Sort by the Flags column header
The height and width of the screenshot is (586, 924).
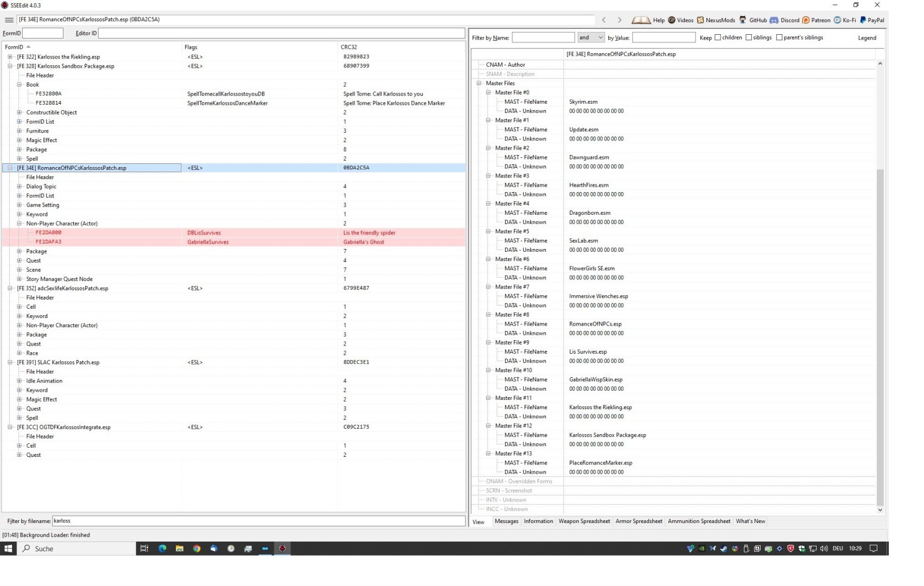coord(260,47)
